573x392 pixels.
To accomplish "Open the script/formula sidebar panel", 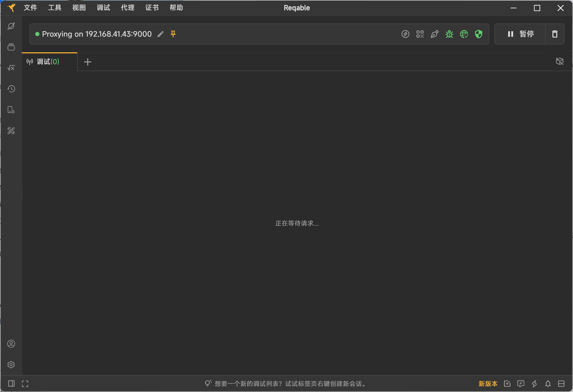I will (11, 68).
